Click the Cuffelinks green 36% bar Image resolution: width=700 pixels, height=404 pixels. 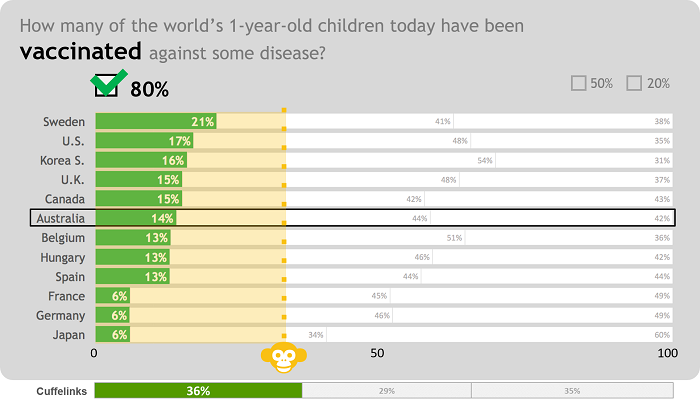coord(198,391)
